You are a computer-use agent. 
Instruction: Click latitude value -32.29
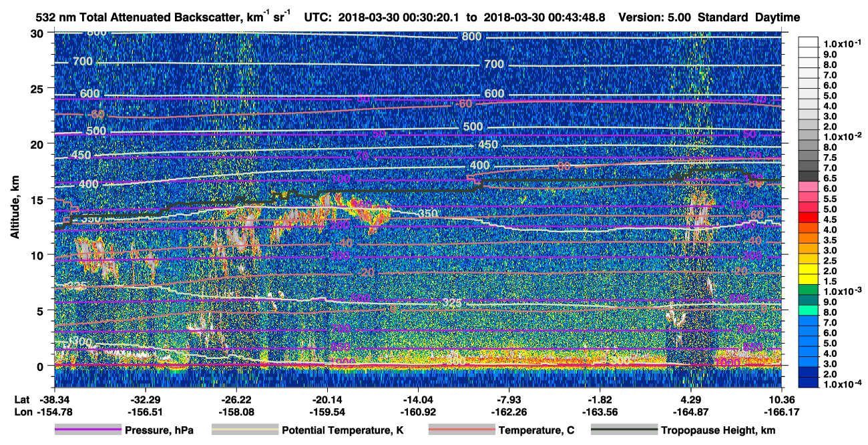click(x=144, y=399)
